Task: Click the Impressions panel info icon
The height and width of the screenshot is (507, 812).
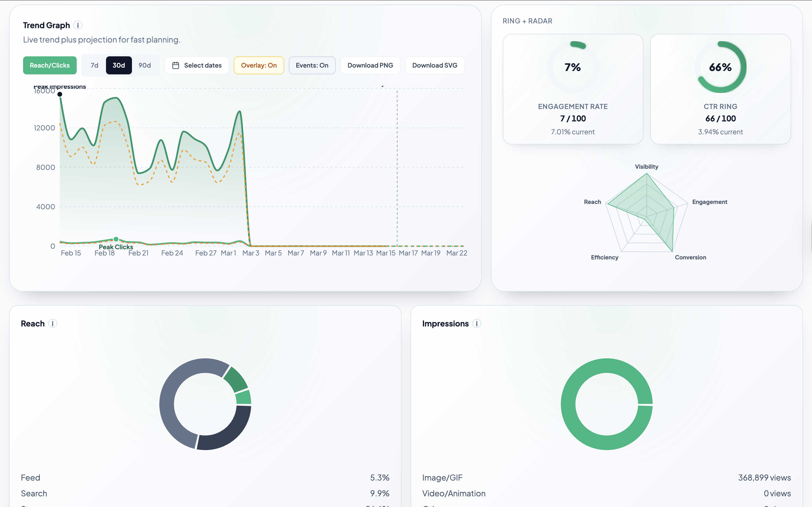Action: pos(477,324)
